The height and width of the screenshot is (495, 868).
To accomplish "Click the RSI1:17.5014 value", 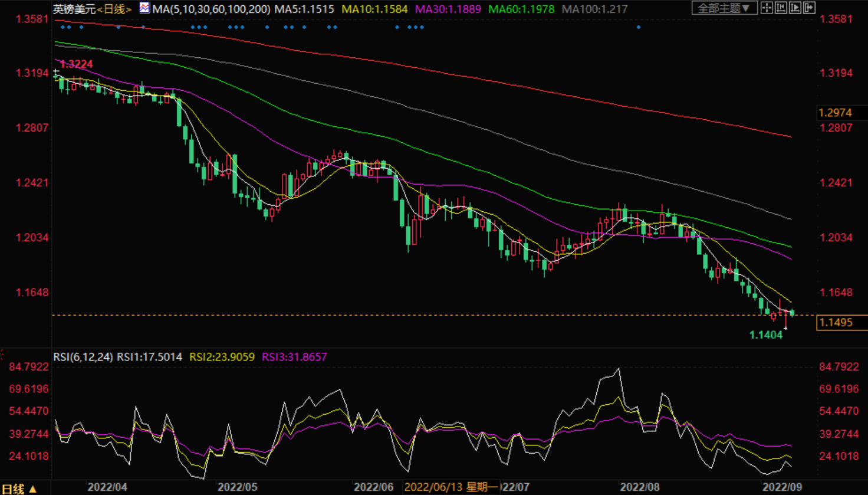I will point(149,357).
